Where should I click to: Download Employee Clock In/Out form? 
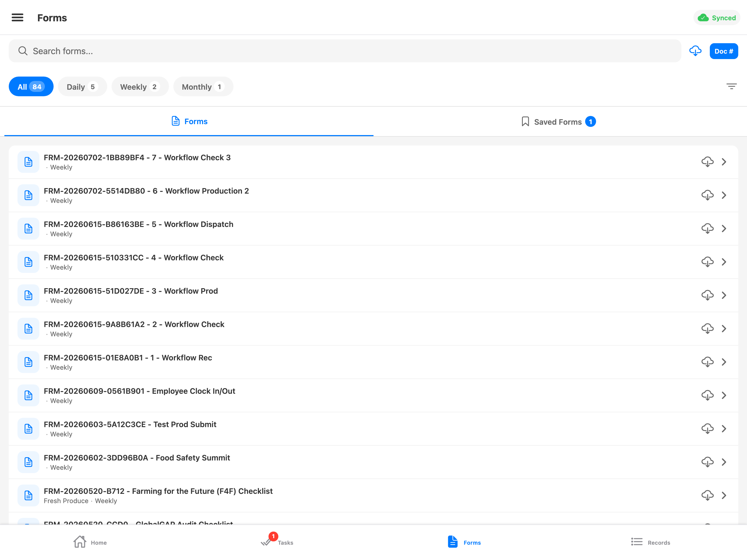pos(707,395)
